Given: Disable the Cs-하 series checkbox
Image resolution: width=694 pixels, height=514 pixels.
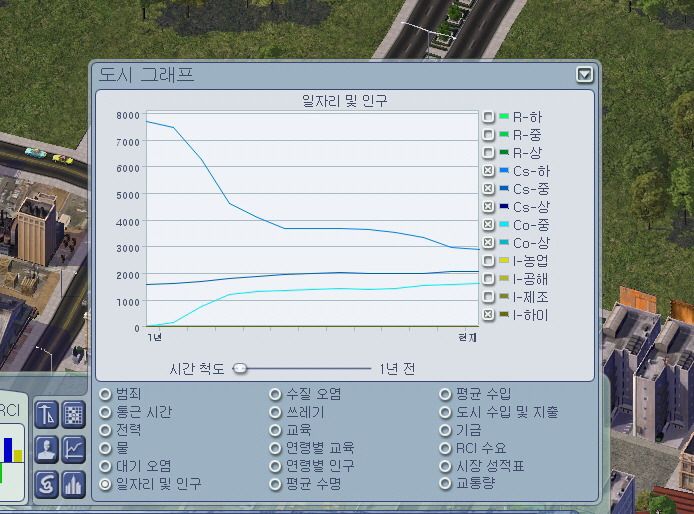Looking at the screenshot, I should coord(488,170).
